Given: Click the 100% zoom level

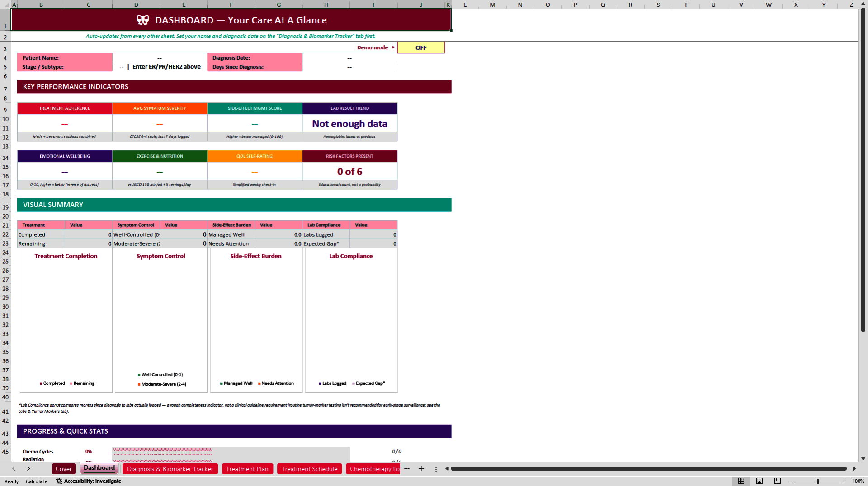Looking at the screenshot, I should pyautogui.click(x=858, y=481).
